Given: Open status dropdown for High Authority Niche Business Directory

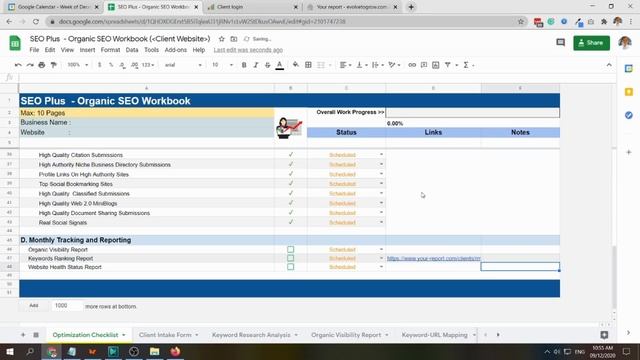Looking at the screenshot, I should [x=381, y=164].
